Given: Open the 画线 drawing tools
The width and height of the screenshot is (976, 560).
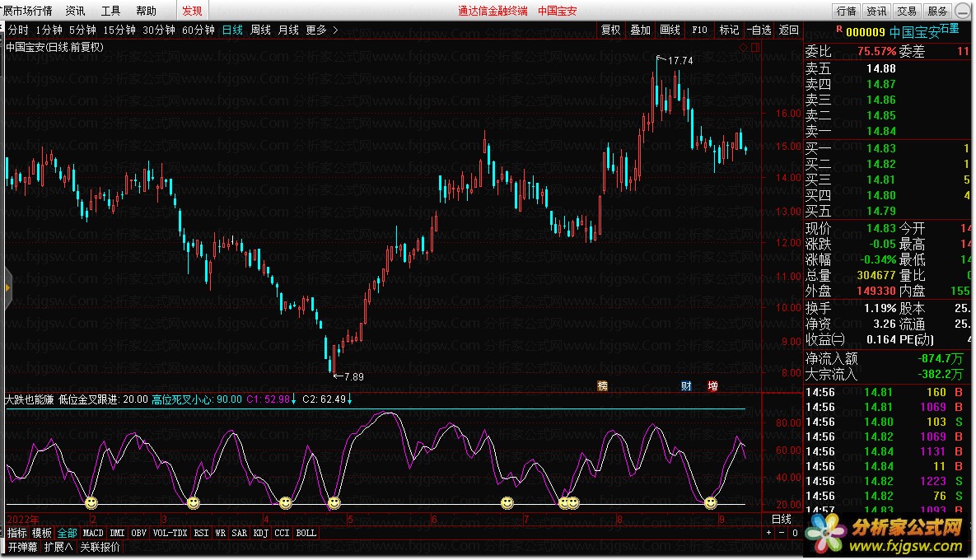Looking at the screenshot, I should click(670, 30).
